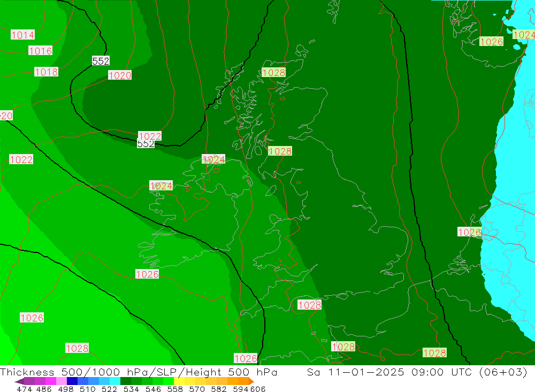Viewport: 535px width, 392px height.
Task: Click the 474 legend value
Action: pyautogui.click(x=24, y=389)
